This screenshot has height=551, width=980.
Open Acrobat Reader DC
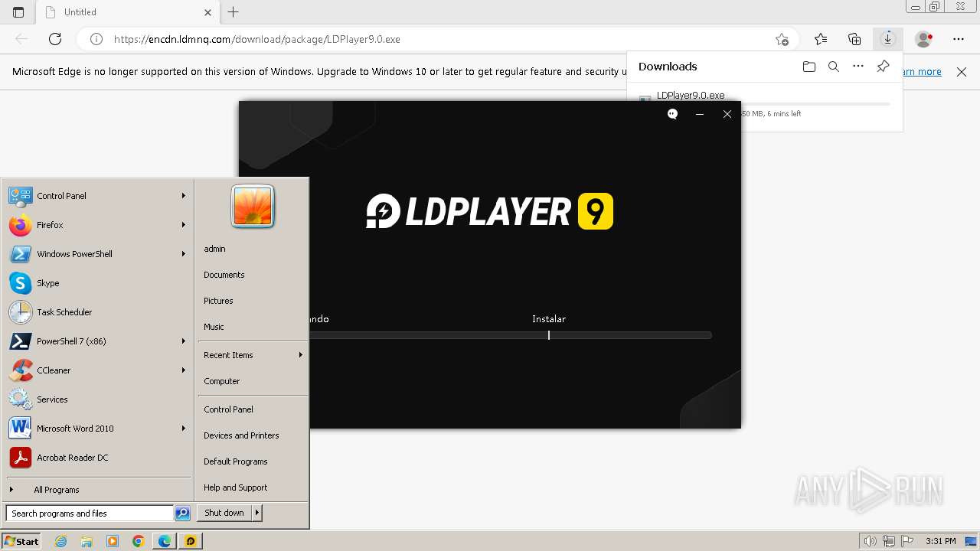(98, 458)
